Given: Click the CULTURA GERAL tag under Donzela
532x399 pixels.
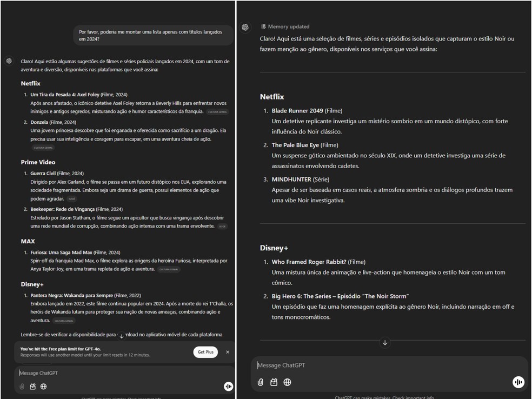Looking at the screenshot, I should [x=43, y=147].
